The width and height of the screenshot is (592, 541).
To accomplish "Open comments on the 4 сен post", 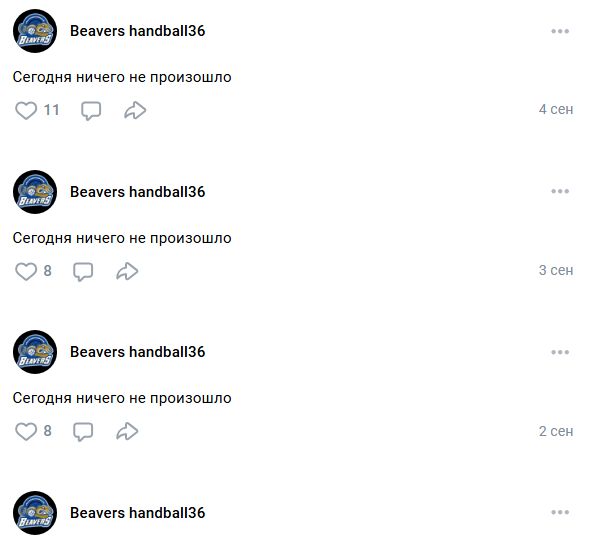I will click(x=91, y=111).
